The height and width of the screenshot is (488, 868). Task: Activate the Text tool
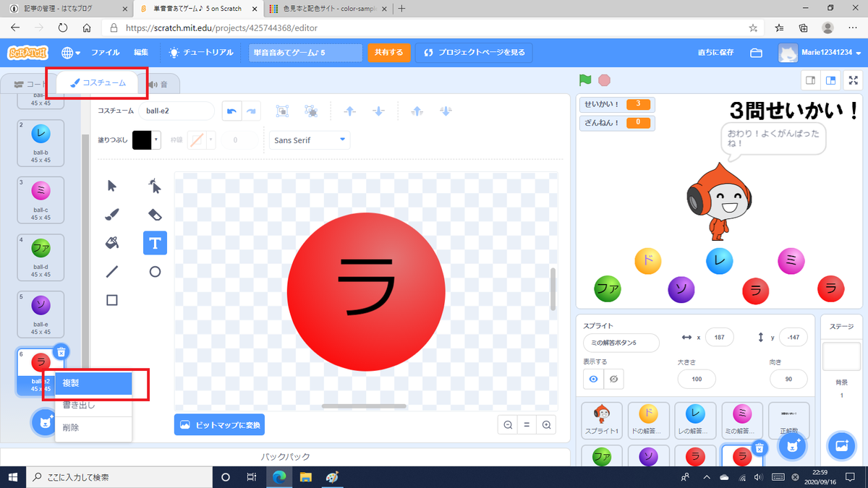[155, 243]
